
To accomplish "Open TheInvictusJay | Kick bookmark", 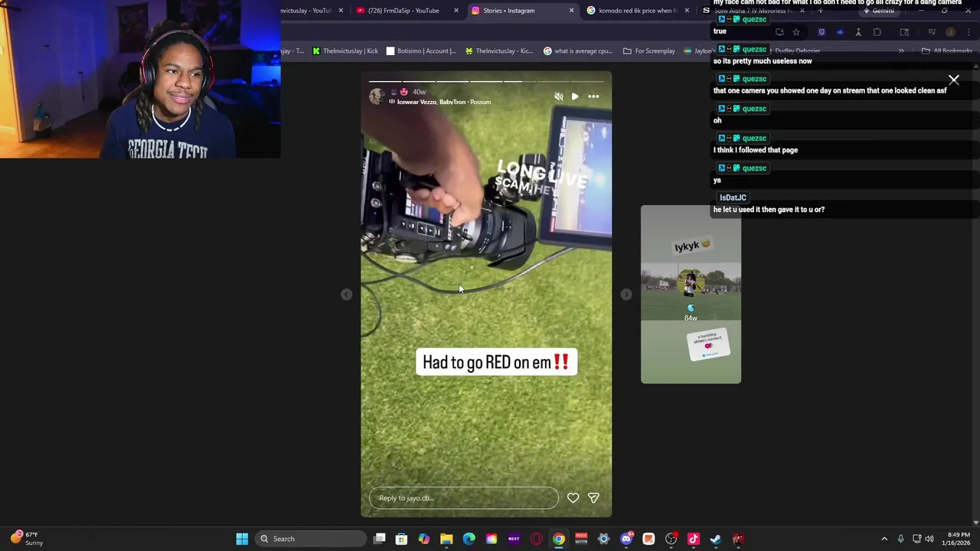I will click(345, 51).
